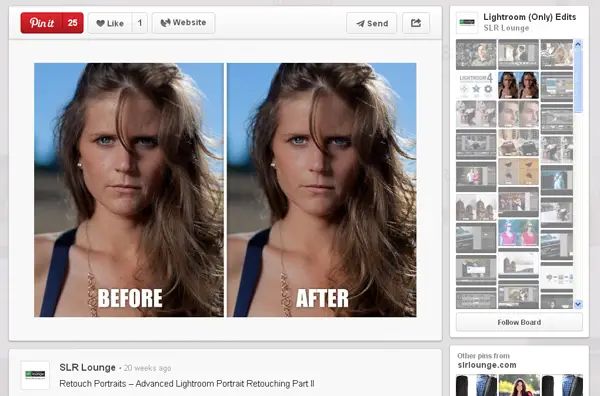Click the SLR Lounge logo beside board title
The width and height of the screenshot is (600, 396).
[467, 23]
